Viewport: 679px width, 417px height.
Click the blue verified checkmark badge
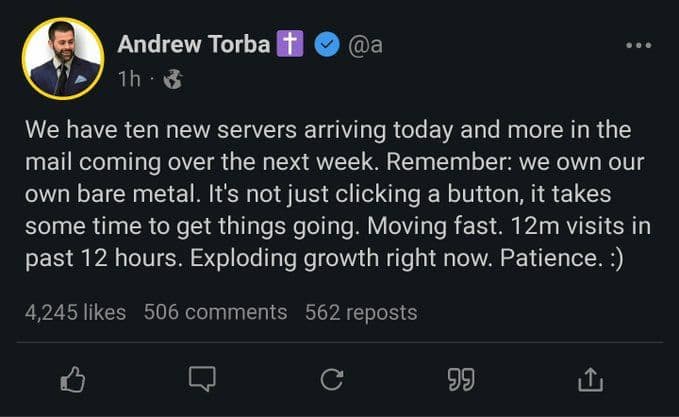[325, 45]
